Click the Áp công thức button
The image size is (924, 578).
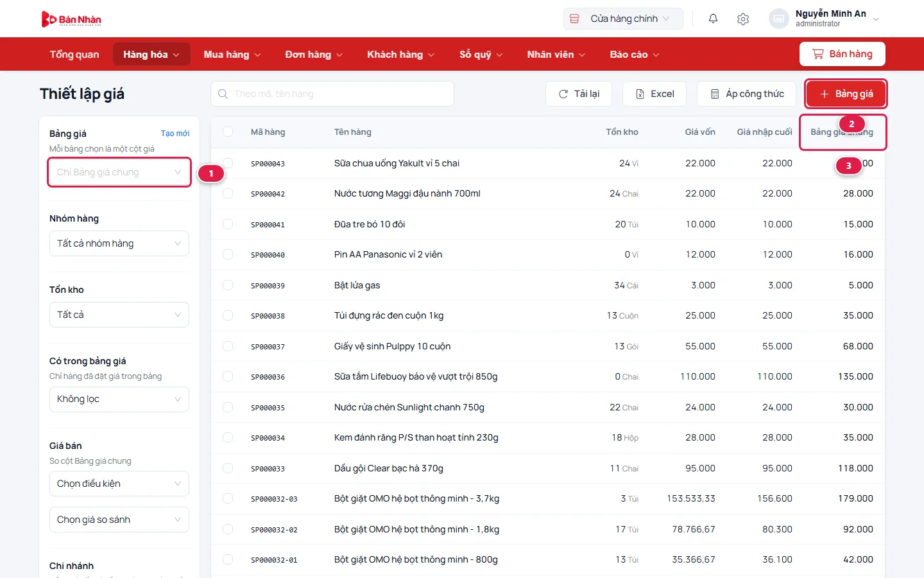747,94
